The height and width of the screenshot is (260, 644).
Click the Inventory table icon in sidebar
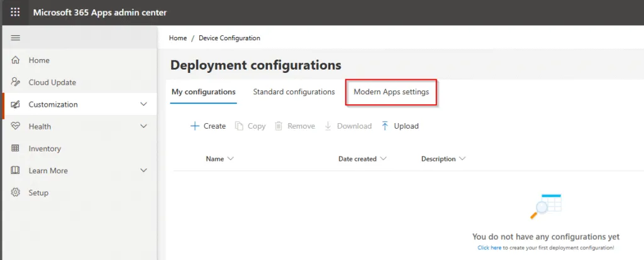[x=15, y=148]
